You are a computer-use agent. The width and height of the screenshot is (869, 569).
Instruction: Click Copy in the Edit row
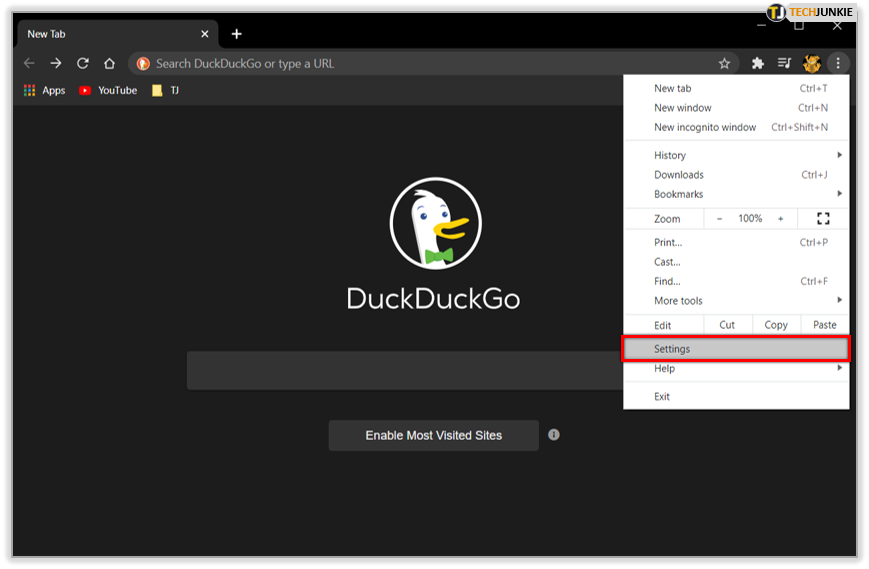776,325
